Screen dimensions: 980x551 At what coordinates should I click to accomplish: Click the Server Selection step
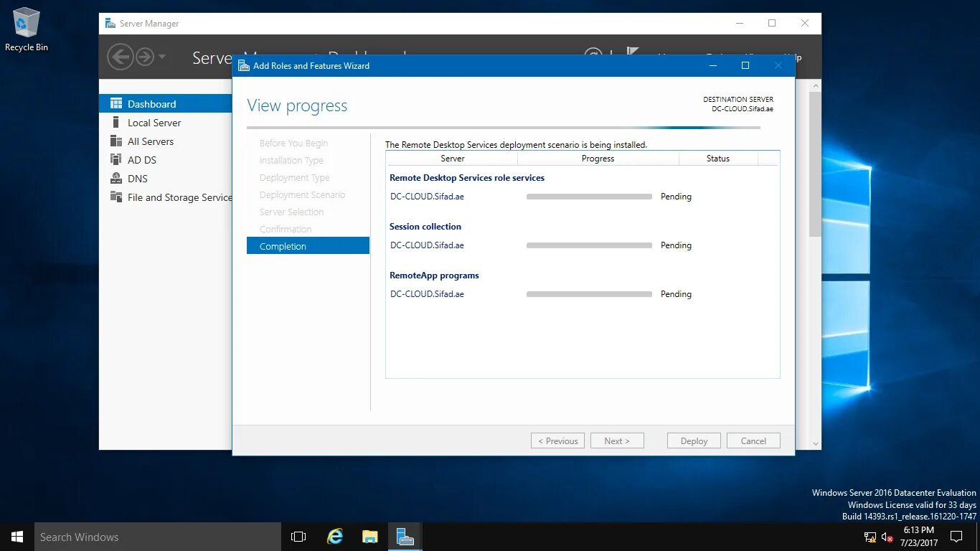291,212
